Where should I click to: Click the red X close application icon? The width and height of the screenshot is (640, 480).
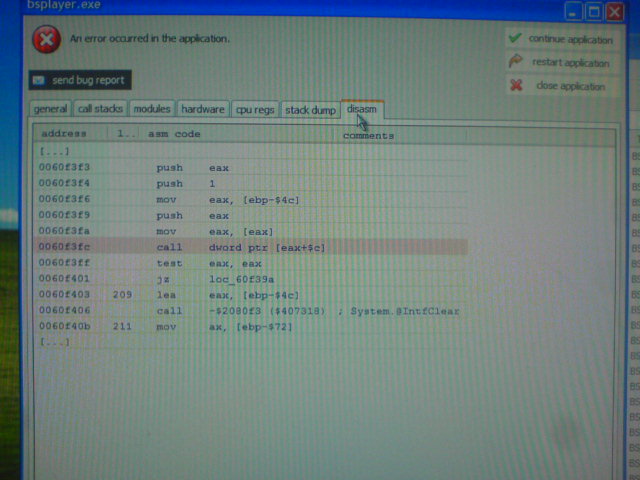click(516, 85)
